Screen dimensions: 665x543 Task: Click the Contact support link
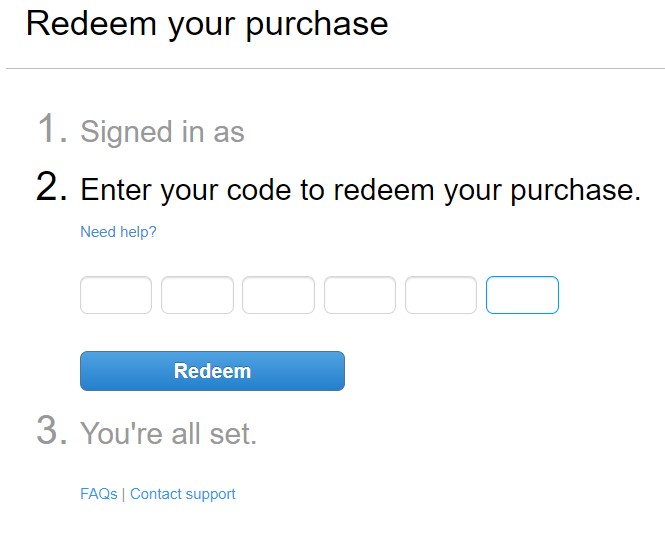[183, 494]
